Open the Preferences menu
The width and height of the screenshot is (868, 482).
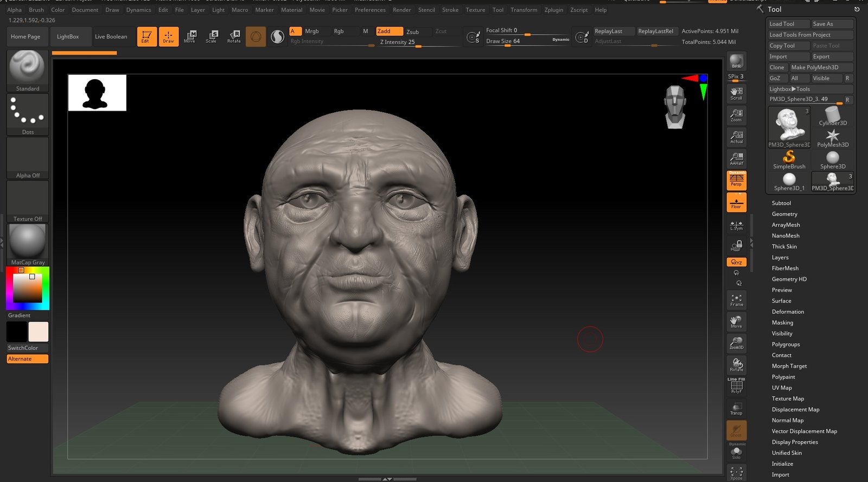370,10
